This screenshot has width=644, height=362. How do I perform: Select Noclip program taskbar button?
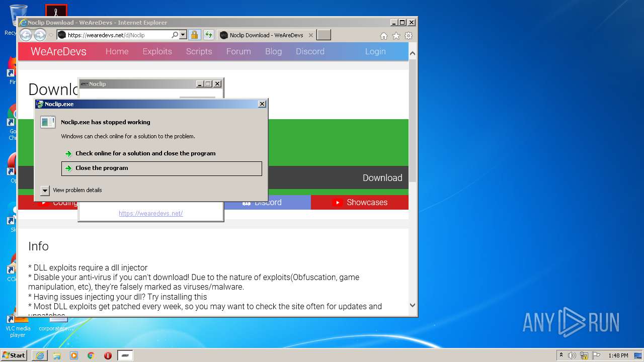125,355
